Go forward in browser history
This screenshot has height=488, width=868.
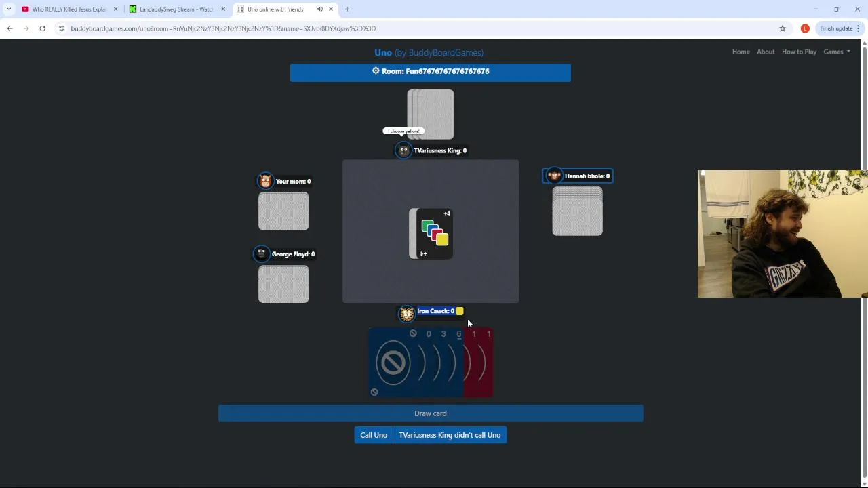pos(26,28)
